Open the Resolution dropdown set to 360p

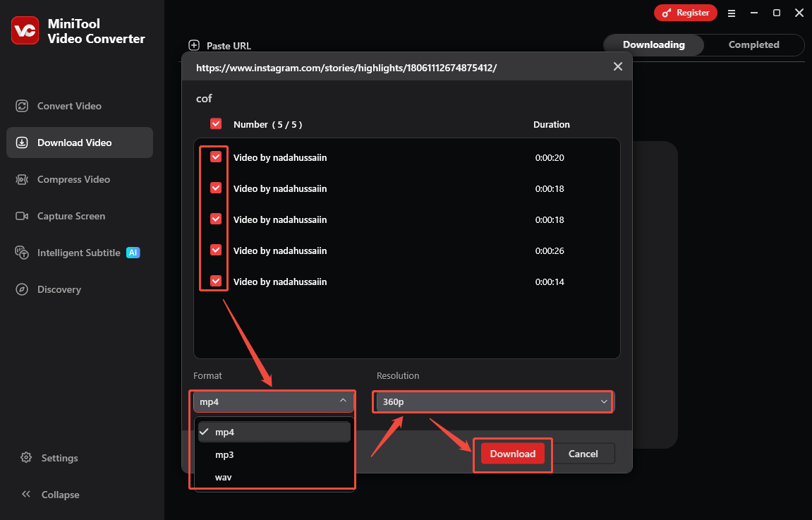[x=492, y=401]
